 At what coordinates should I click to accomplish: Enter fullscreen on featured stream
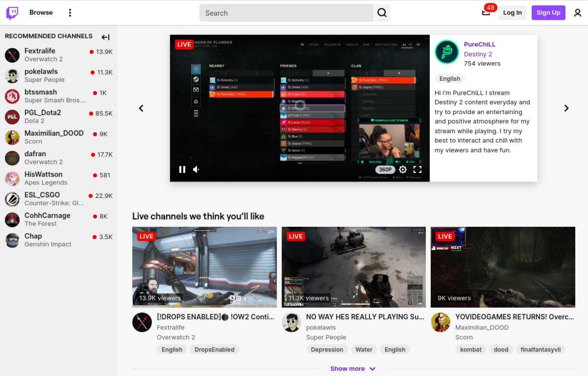[417, 169]
